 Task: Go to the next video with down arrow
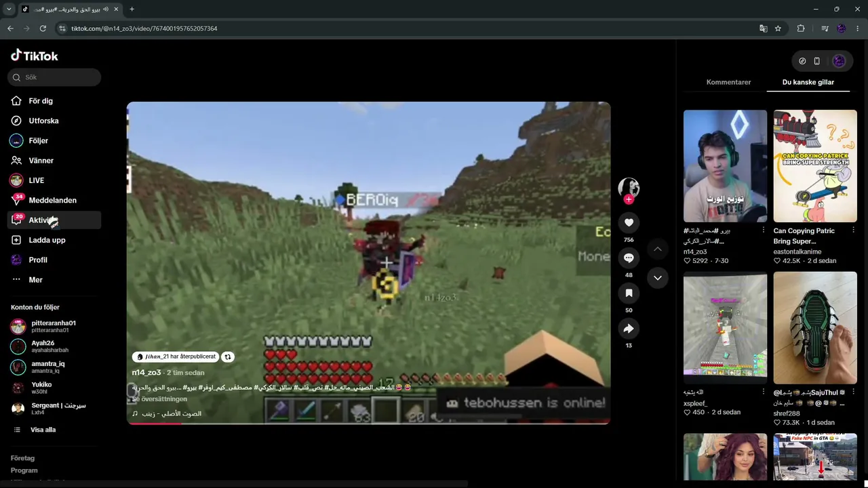pyautogui.click(x=658, y=278)
